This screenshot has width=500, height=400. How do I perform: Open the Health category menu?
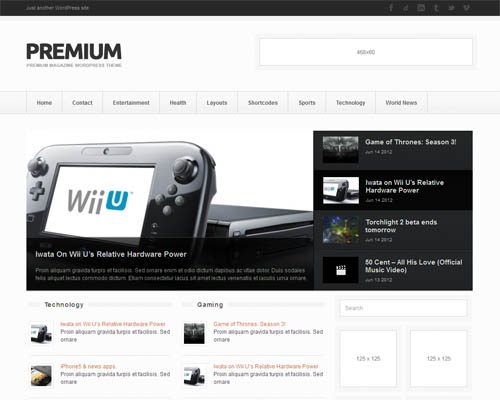[178, 103]
